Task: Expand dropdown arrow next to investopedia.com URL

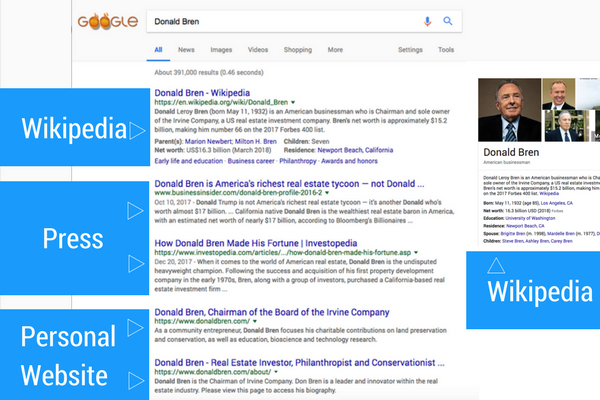Action: click(416, 253)
